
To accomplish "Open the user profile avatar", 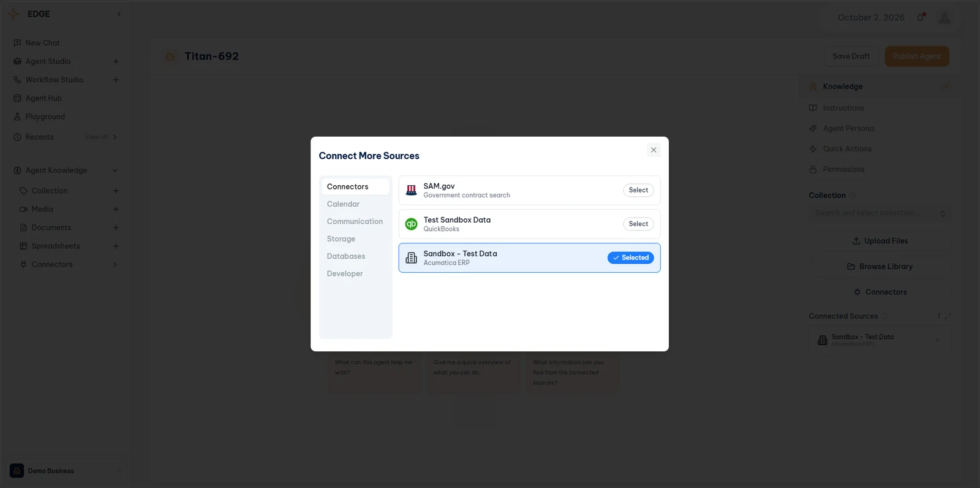I will coord(944,17).
